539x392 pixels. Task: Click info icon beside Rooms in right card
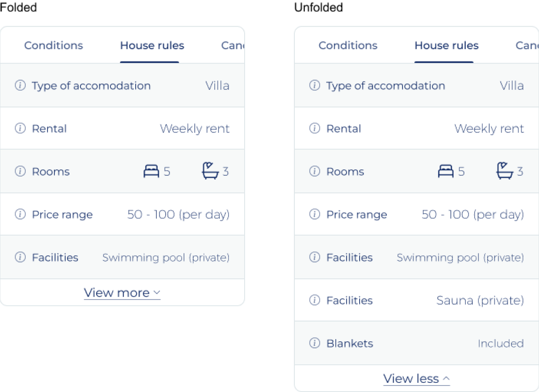tap(315, 172)
